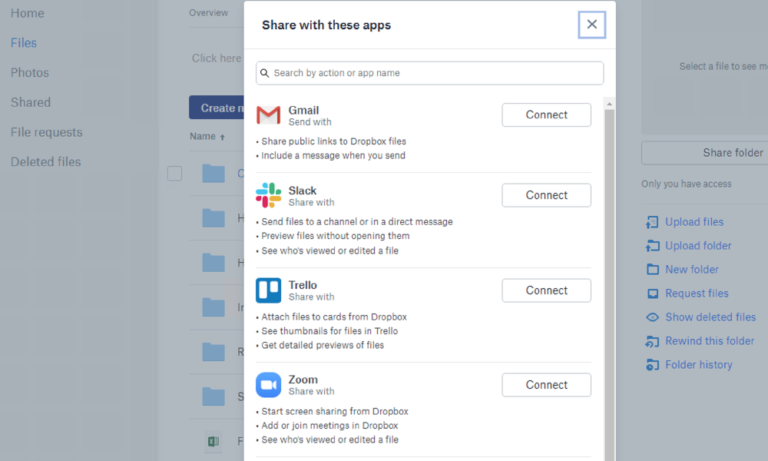Close the Share with these apps dialog

pos(592,24)
